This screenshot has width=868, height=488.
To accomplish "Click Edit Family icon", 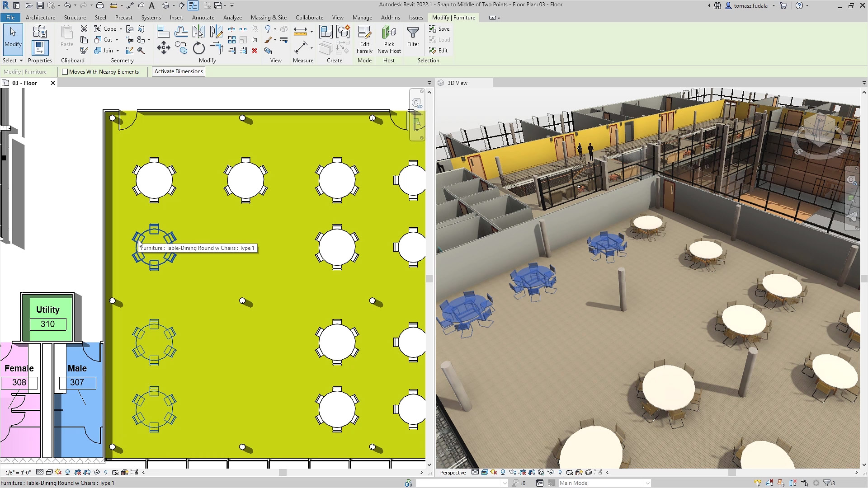I will coord(364,40).
